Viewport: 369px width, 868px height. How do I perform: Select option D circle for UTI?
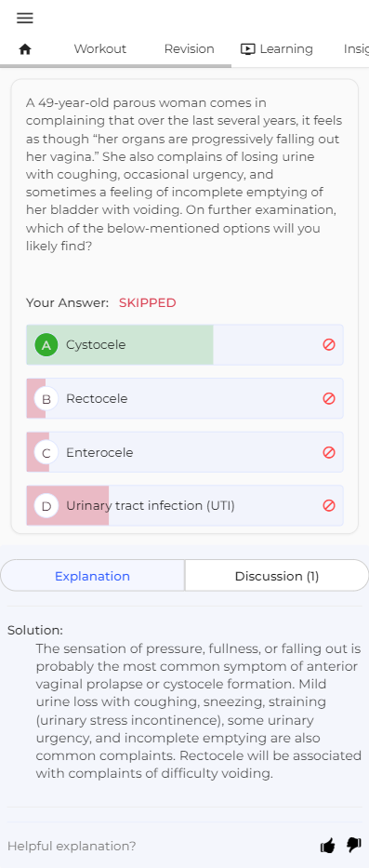[46, 505]
